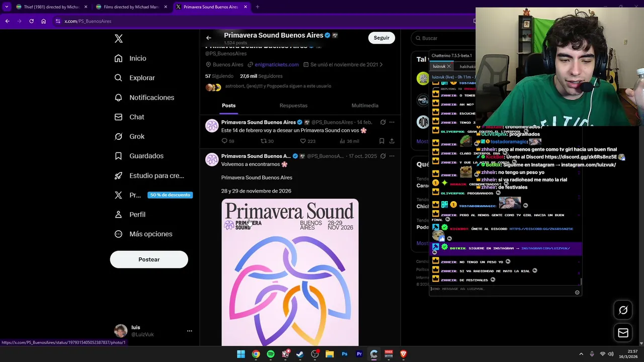Bookmark the 14 feb. post
Viewport: 644px width, 362px height.
[x=382, y=141]
